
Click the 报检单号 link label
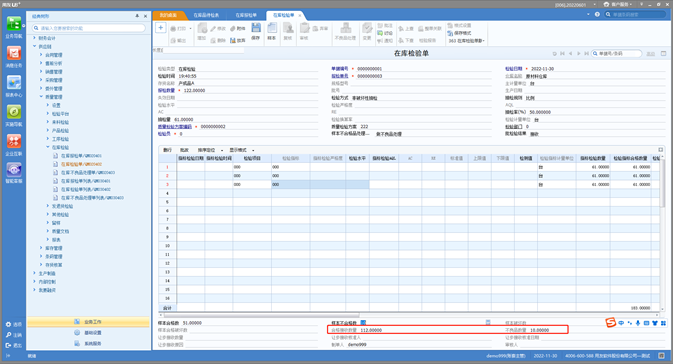tap(340, 76)
